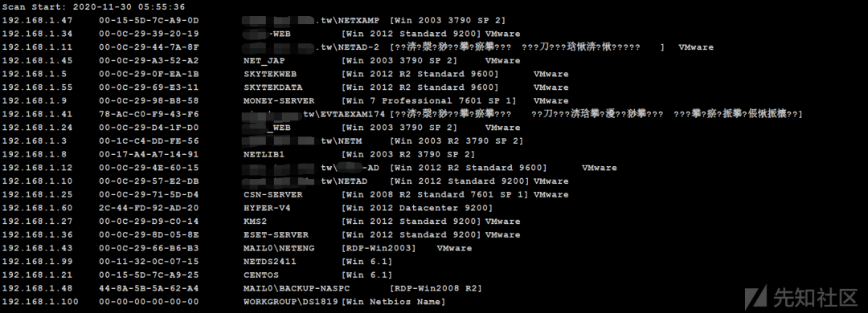Click IP address 192.168.1.27

(x=37, y=222)
